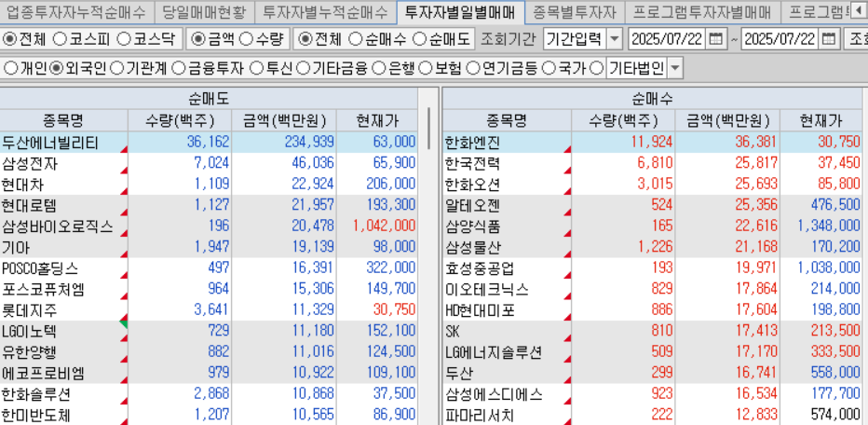
Task: Select the 전체 market radio button
Action: (x=10, y=39)
